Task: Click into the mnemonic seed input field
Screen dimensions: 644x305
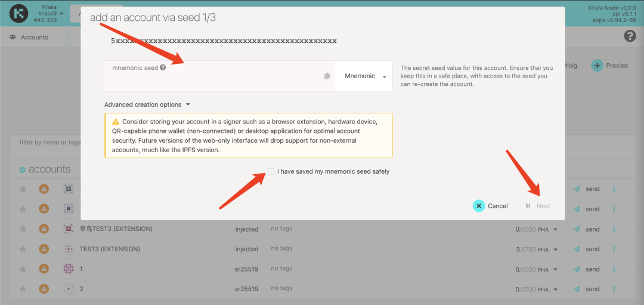Action: (215, 79)
